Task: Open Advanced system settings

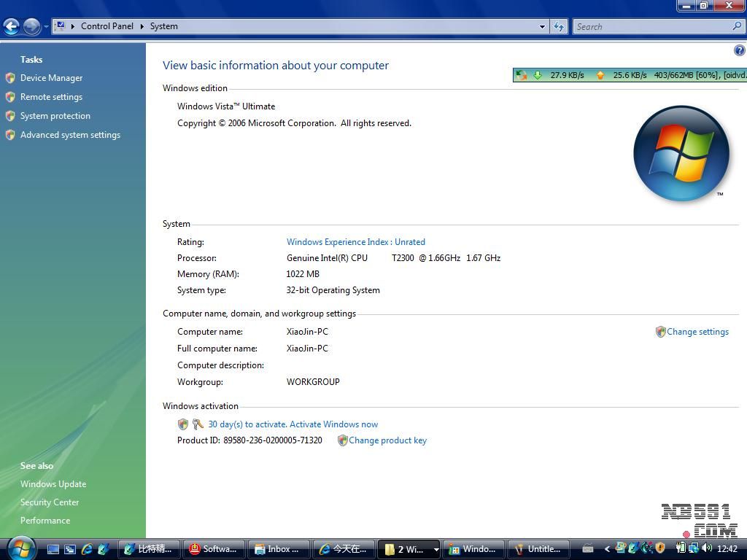Action: coord(70,135)
